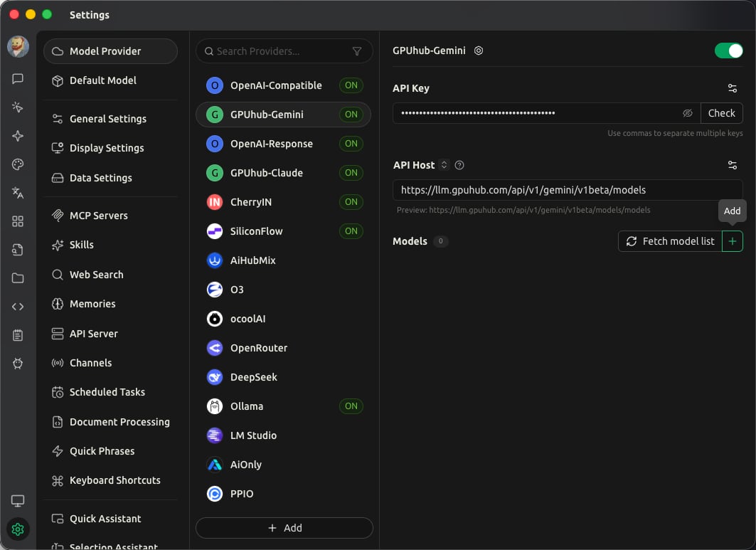Select the OpenAI-Response provider
The image size is (756, 550).
(284, 144)
